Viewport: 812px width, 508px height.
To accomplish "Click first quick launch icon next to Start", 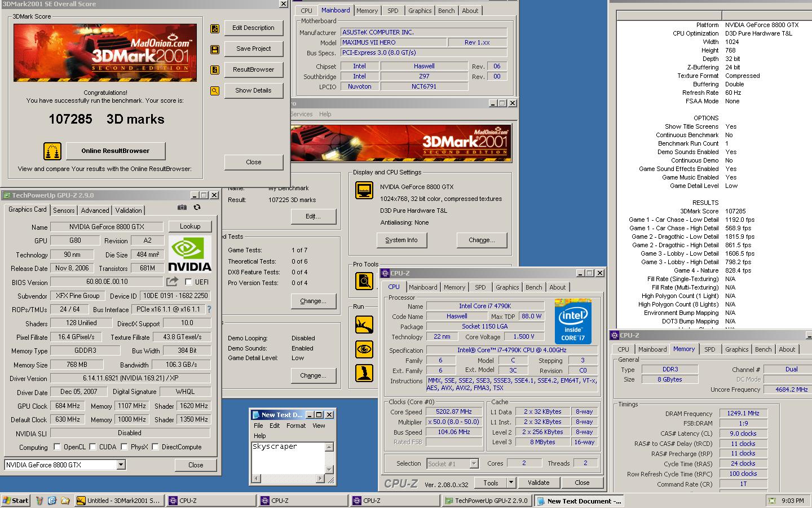I will pyautogui.click(x=39, y=501).
